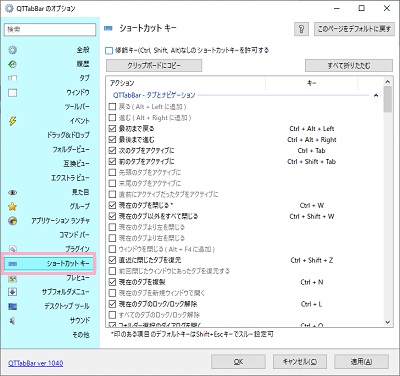Click Ctrl + Shift + Z key cell
The image size is (400, 376).
312,260
